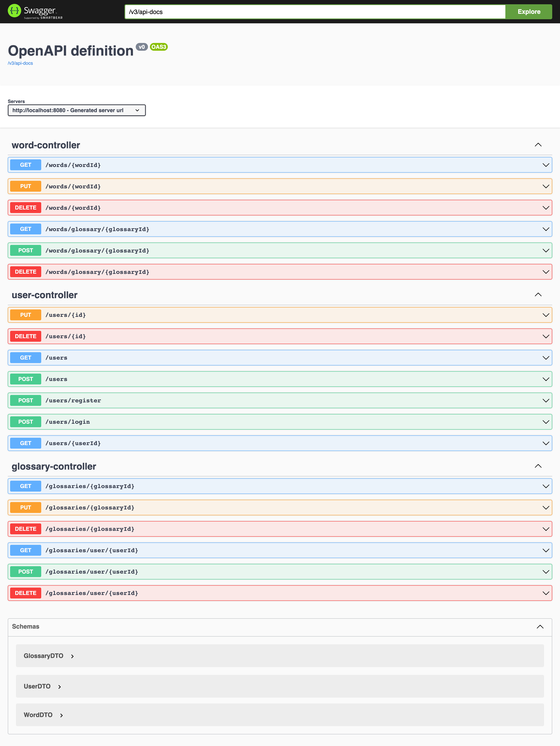Click the Swagger logo icon

coord(14,11)
